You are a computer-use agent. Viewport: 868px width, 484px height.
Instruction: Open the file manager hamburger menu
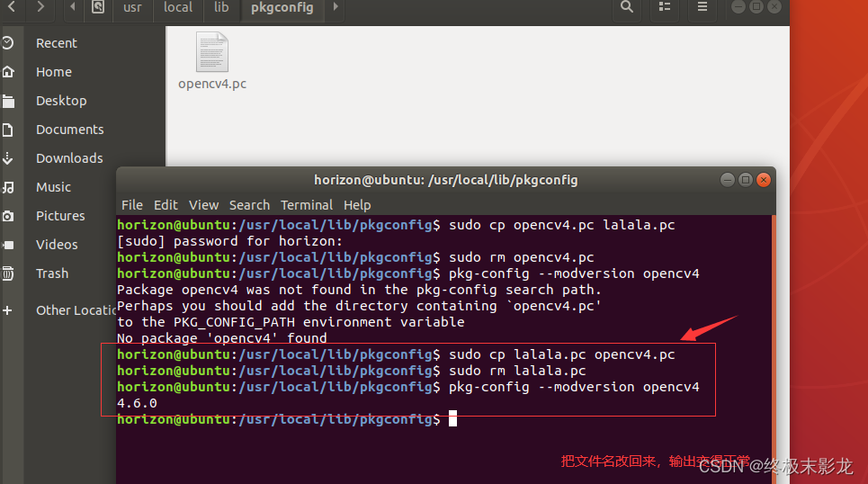click(702, 7)
